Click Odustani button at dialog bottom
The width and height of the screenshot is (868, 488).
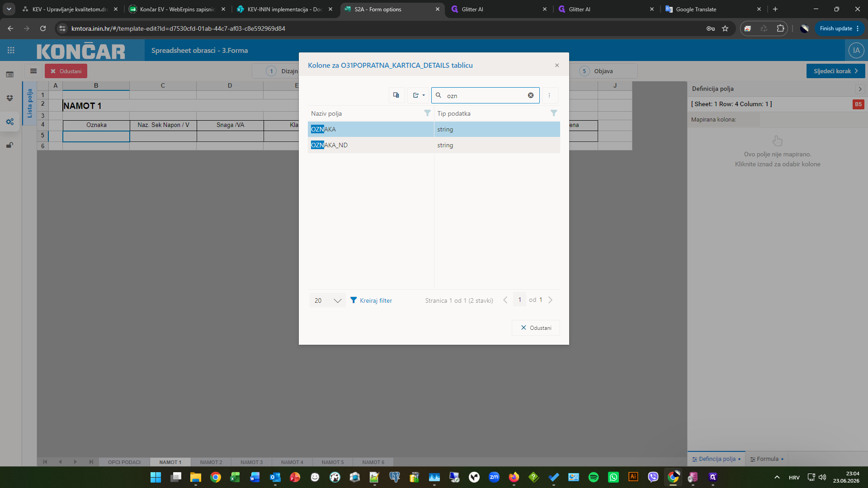[x=536, y=328]
